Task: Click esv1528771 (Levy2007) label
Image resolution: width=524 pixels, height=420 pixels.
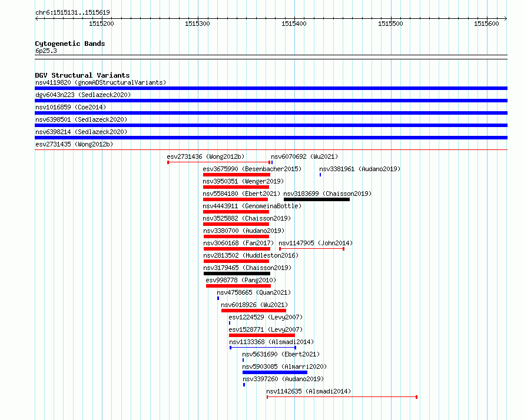Action: 266,329
